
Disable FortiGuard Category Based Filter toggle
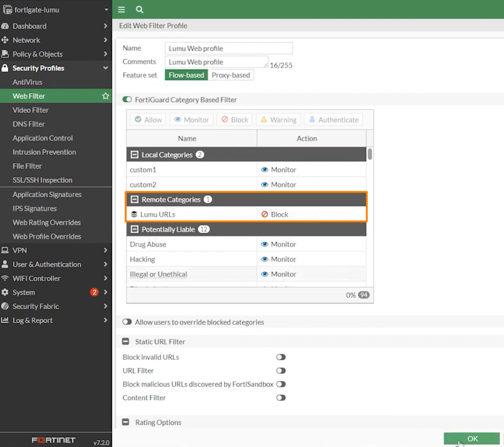[127, 100]
